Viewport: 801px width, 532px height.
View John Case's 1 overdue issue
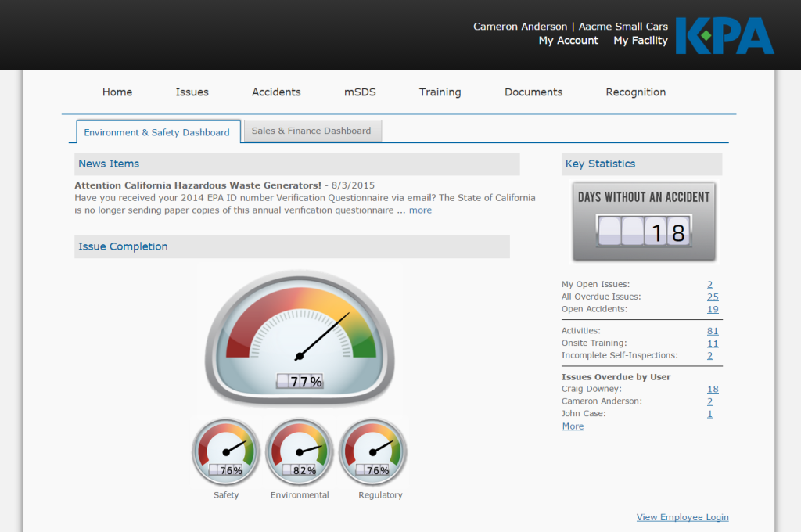coord(709,414)
